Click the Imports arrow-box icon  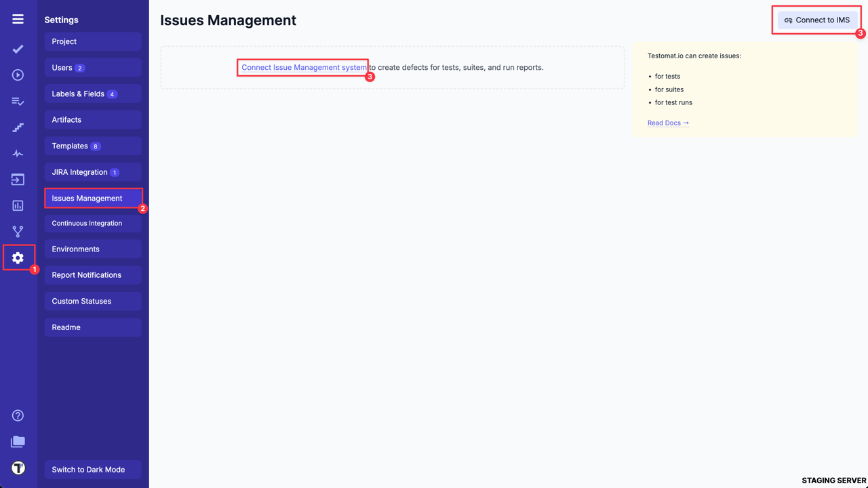pyautogui.click(x=18, y=180)
